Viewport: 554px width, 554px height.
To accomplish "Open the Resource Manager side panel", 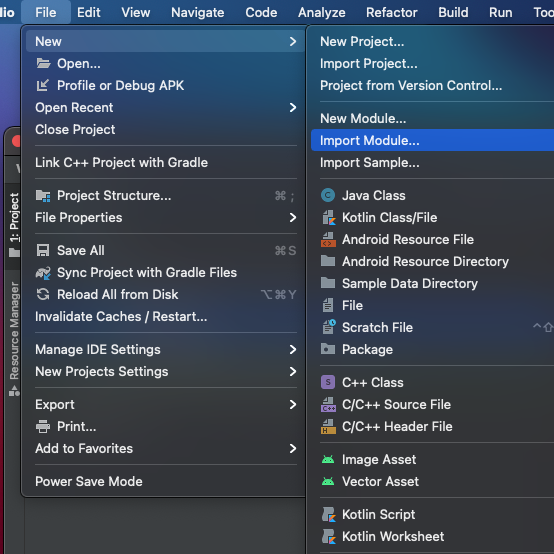I will tap(14, 338).
